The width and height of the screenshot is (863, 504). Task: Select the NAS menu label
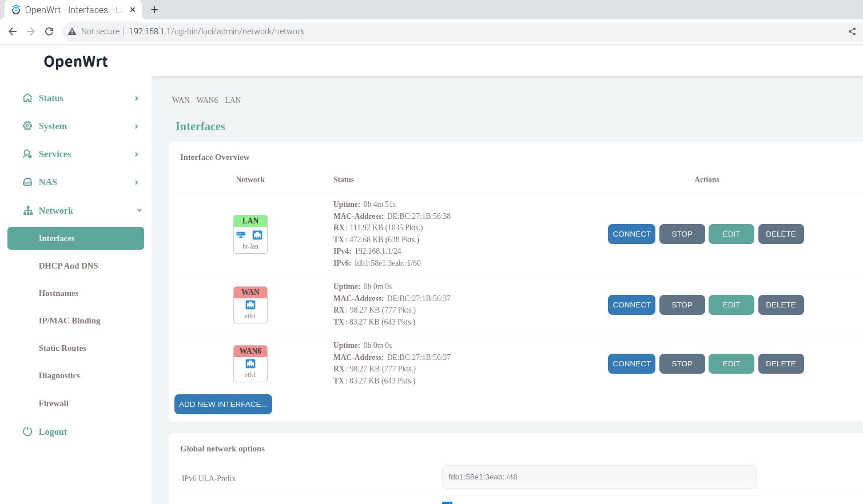pos(48,182)
